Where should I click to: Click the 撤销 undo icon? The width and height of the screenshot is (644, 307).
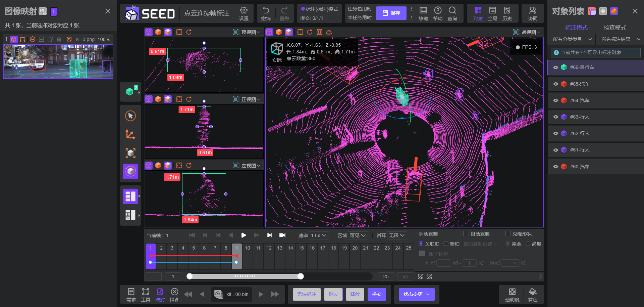click(x=266, y=10)
